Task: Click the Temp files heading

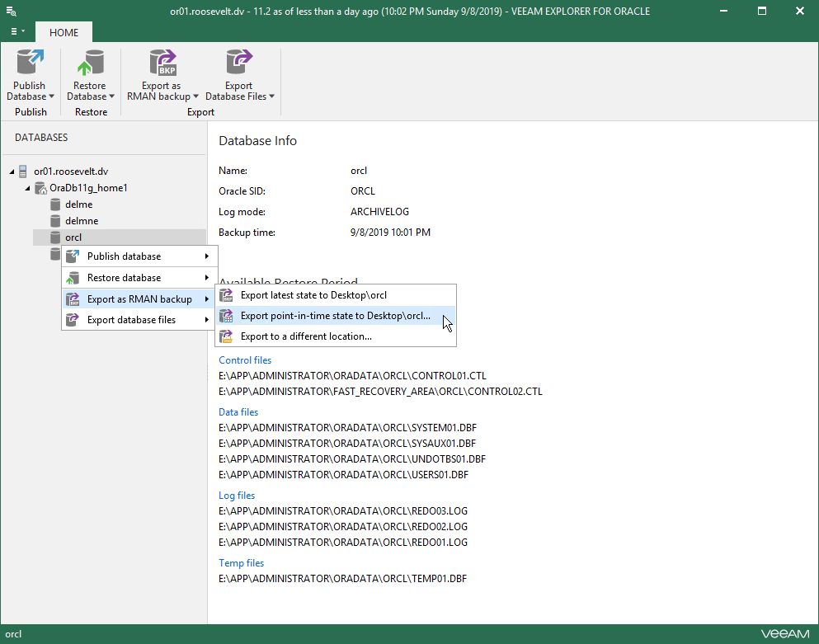Action: [x=242, y=563]
